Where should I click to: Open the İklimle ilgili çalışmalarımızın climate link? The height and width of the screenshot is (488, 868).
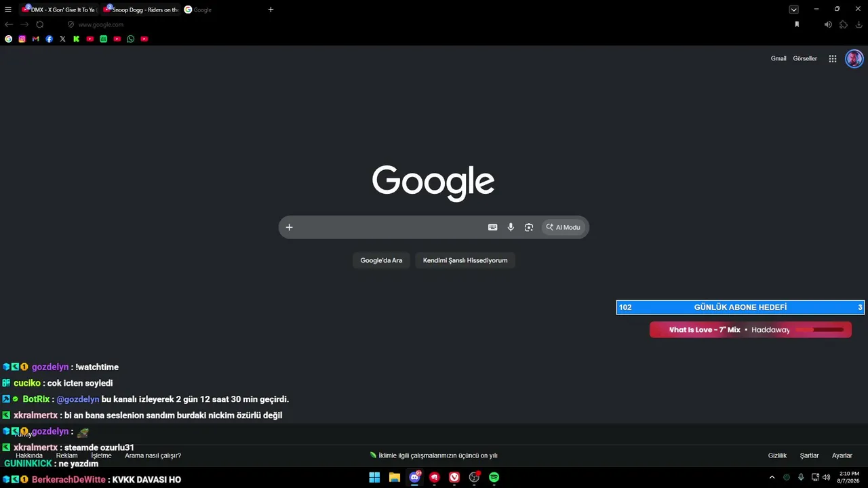(434, 456)
